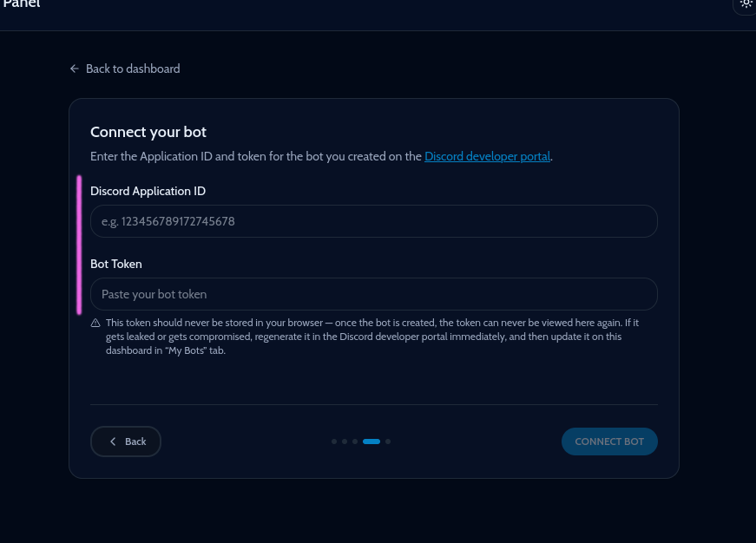756x543 pixels.
Task: Toggle the light/dark theme sun icon
Action: (746, 3)
